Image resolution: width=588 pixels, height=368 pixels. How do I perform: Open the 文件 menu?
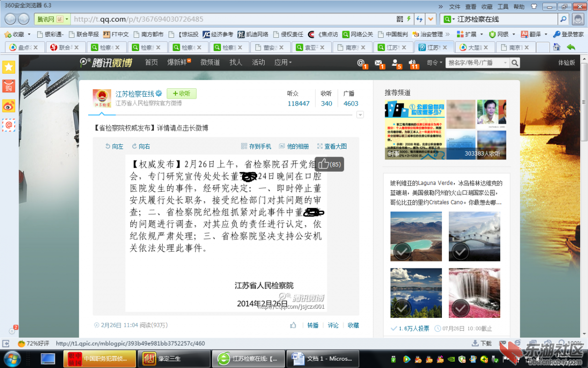point(455,7)
